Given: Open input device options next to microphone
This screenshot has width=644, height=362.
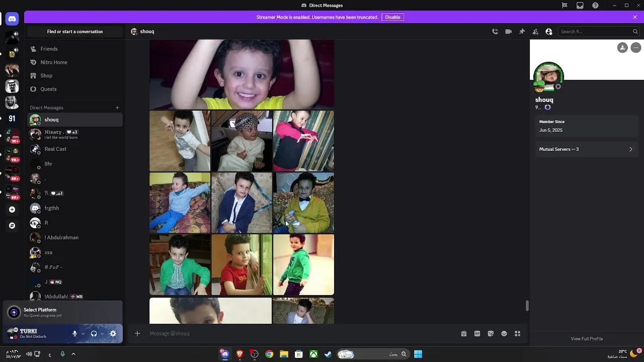Looking at the screenshot, I should pos(83,333).
